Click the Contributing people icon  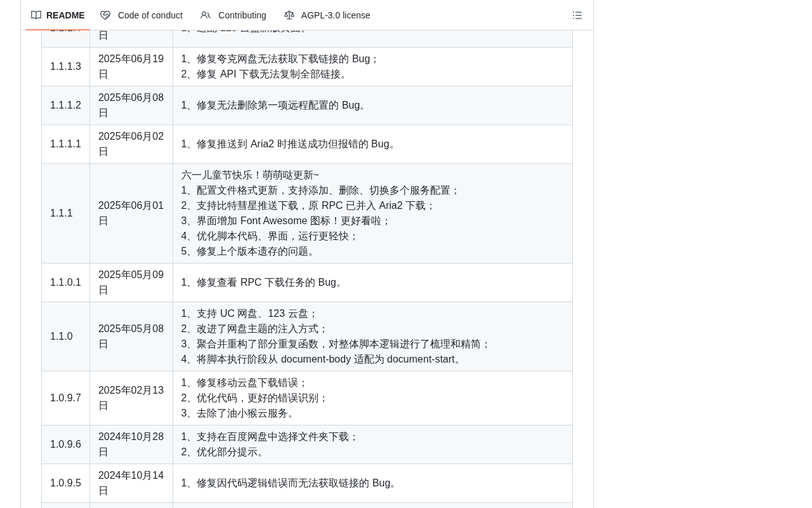click(206, 15)
